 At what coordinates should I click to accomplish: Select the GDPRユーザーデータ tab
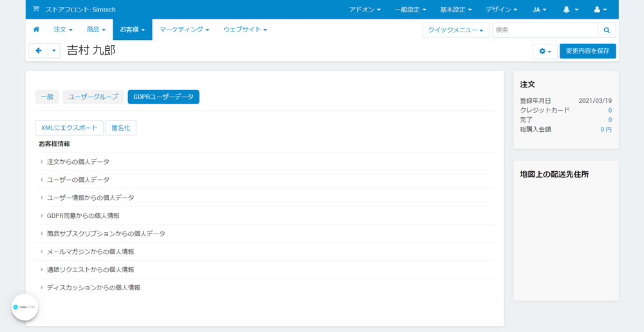point(164,97)
